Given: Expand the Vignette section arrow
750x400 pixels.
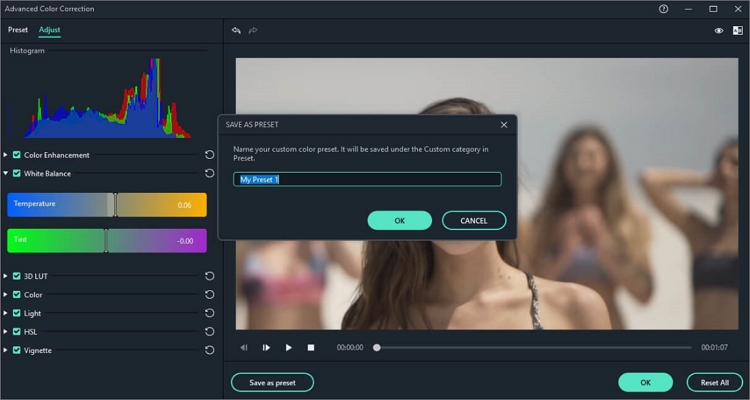Looking at the screenshot, I should 5,350.
